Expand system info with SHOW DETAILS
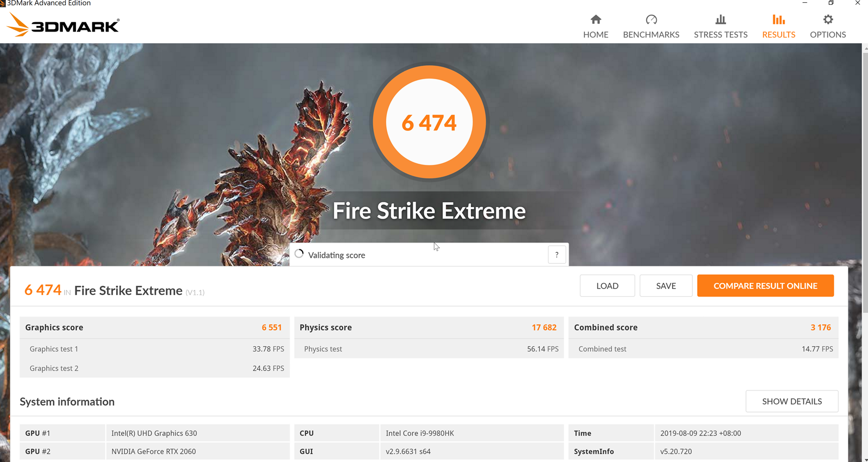Image resolution: width=868 pixels, height=462 pixels. tap(792, 401)
